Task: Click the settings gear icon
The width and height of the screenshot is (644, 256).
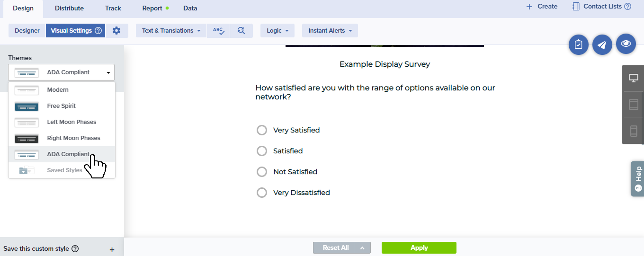Action: (116, 31)
